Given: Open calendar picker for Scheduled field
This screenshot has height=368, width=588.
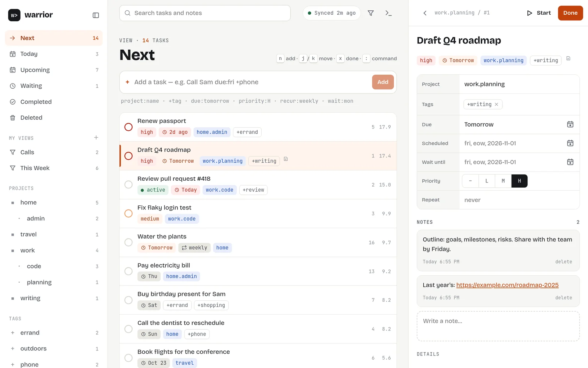Looking at the screenshot, I should [x=570, y=143].
